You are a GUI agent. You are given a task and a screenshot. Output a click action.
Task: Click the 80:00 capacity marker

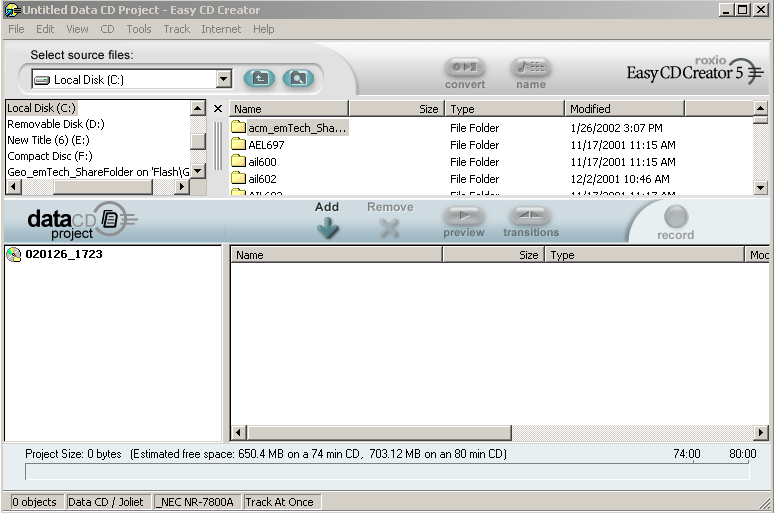pos(743,454)
